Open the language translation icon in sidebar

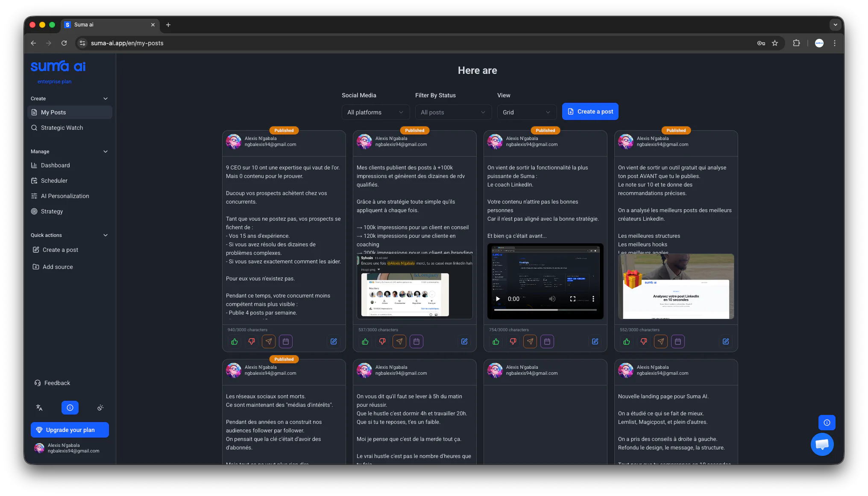click(39, 408)
